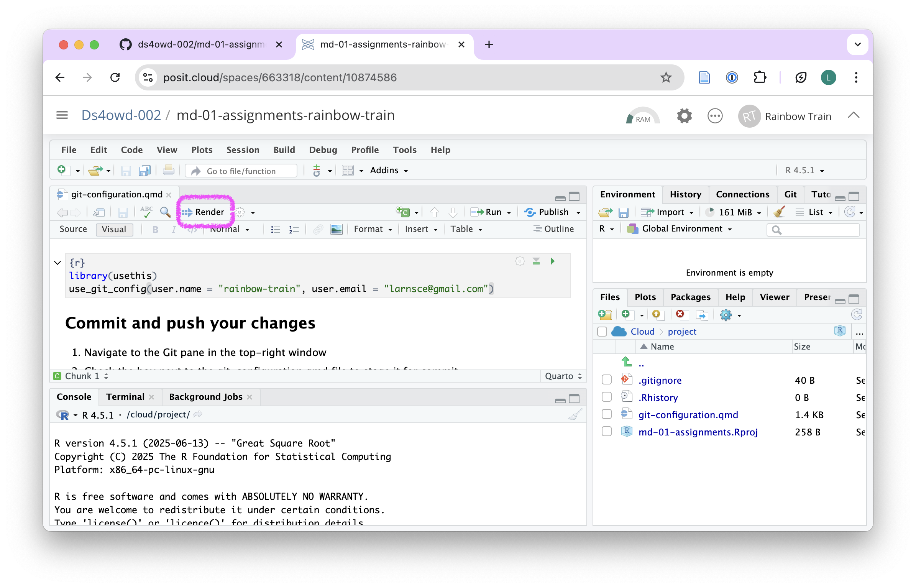
Task: Click the delete file red X icon
Action: tap(680, 314)
